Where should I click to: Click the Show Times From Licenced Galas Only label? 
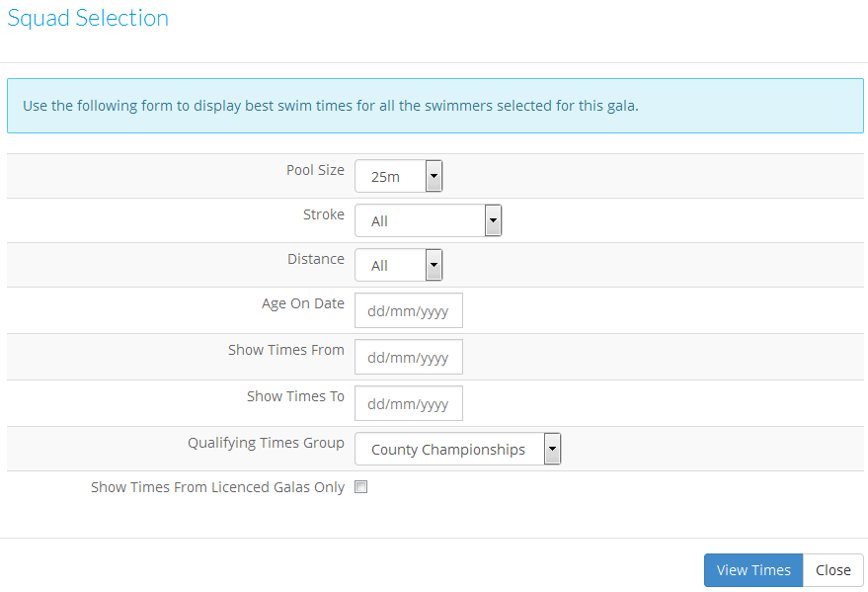[217, 487]
